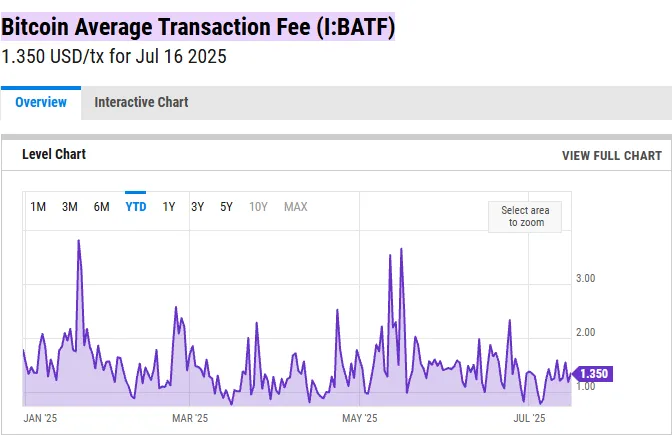Click the 1.00 y-axis label

(x=585, y=387)
